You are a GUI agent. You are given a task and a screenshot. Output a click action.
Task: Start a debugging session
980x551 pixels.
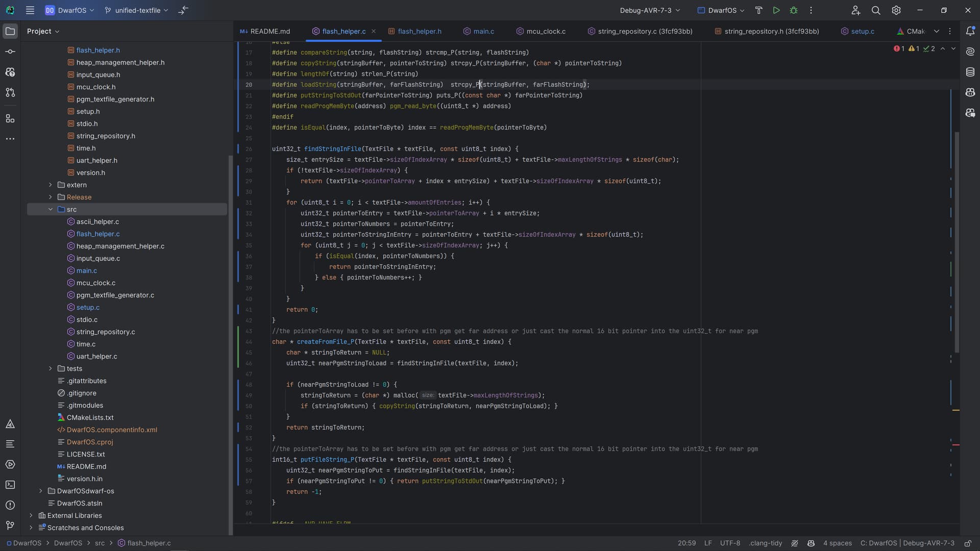[794, 10]
